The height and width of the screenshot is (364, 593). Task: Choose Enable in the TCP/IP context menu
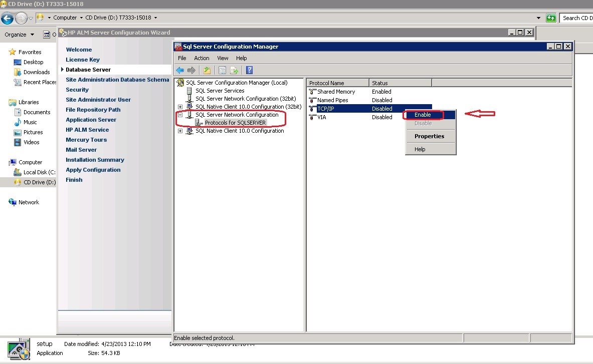431,115
